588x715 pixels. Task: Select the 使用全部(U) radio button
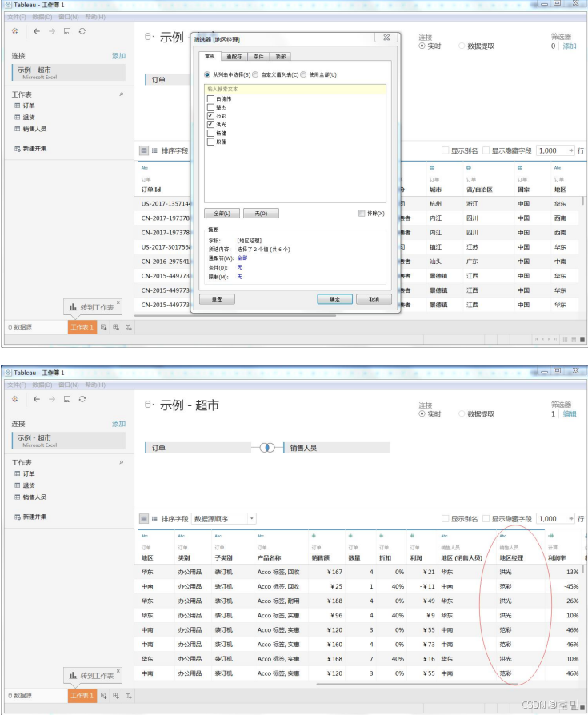[x=303, y=74]
